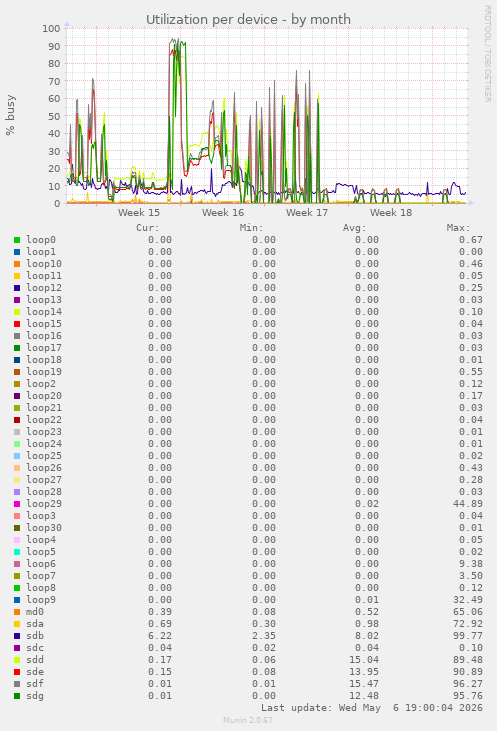Click the sdd average value 15.04
This screenshot has height=731, width=497.
point(364,660)
